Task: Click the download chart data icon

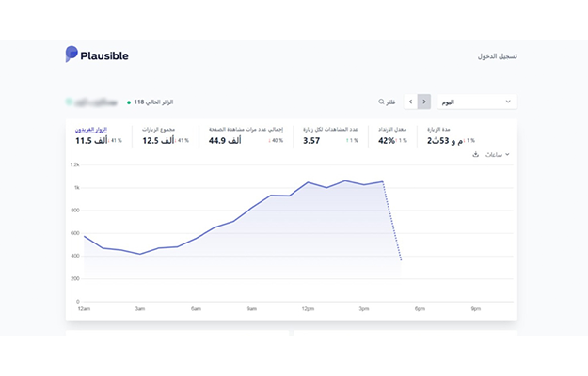Action: [475, 155]
